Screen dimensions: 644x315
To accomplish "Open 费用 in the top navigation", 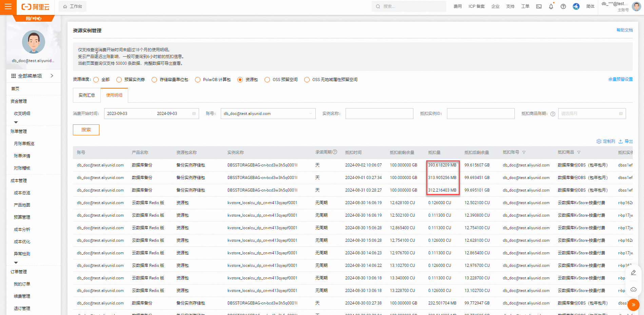I will 458,6.
